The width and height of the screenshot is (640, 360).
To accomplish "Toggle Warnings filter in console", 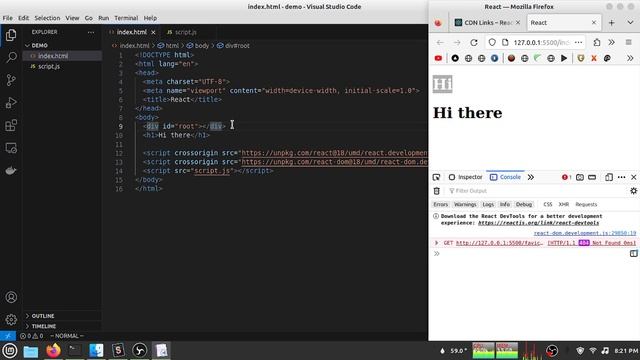I will [x=465, y=204].
